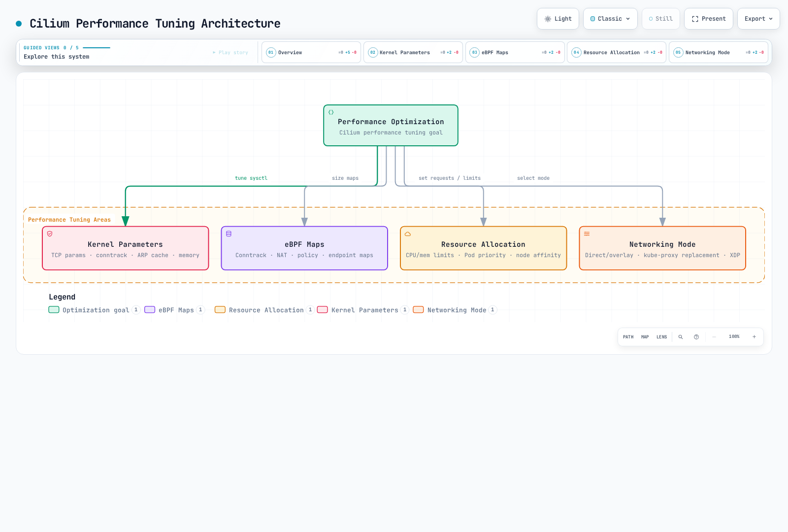Select the 04 Resource Allocation guided view

[617, 52]
